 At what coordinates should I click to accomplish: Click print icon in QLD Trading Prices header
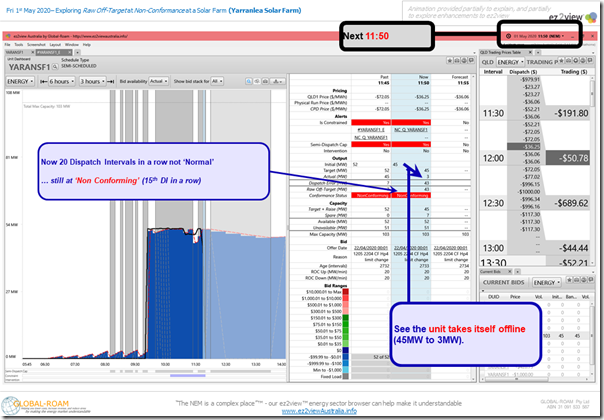[x=569, y=61]
